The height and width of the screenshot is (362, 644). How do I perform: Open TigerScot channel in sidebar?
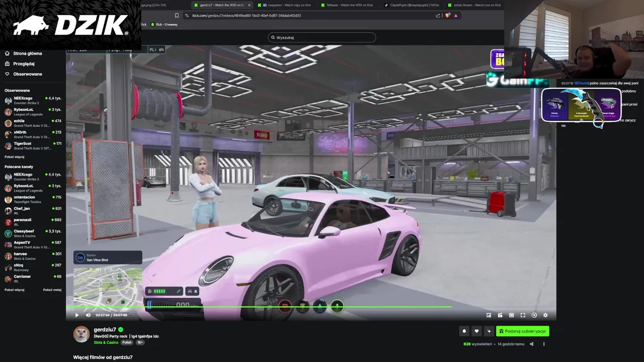click(x=33, y=146)
